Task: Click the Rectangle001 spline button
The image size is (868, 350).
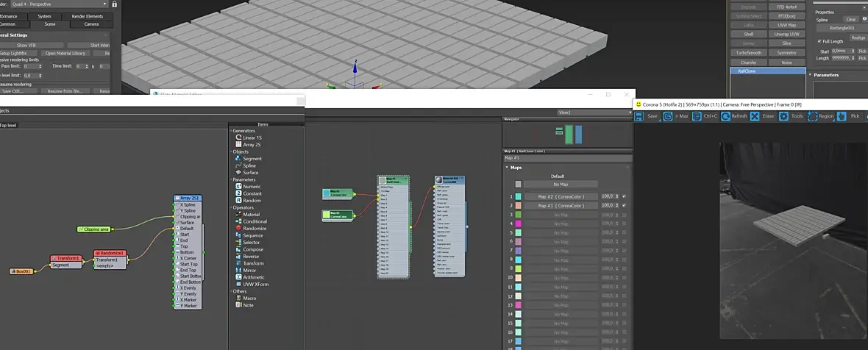Action: (842, 28)
